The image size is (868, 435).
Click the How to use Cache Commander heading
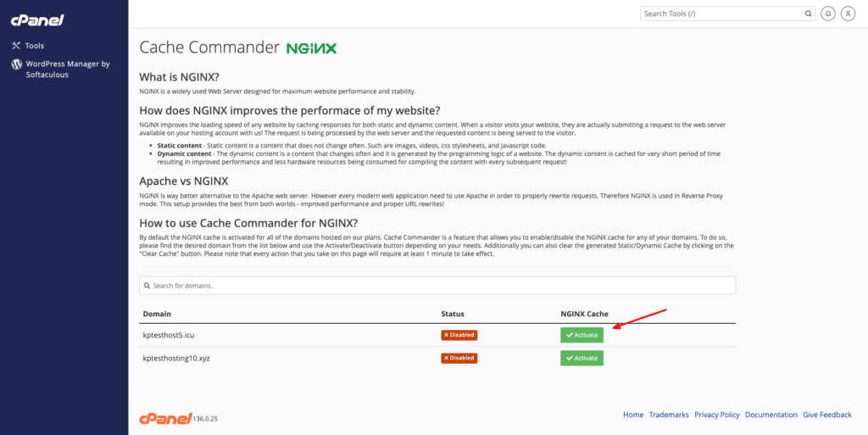click(249, 224)
